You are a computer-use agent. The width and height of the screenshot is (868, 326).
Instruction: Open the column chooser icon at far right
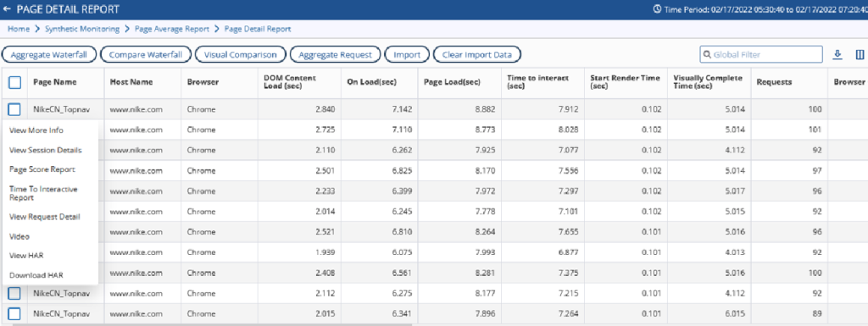tap(860, 54)
